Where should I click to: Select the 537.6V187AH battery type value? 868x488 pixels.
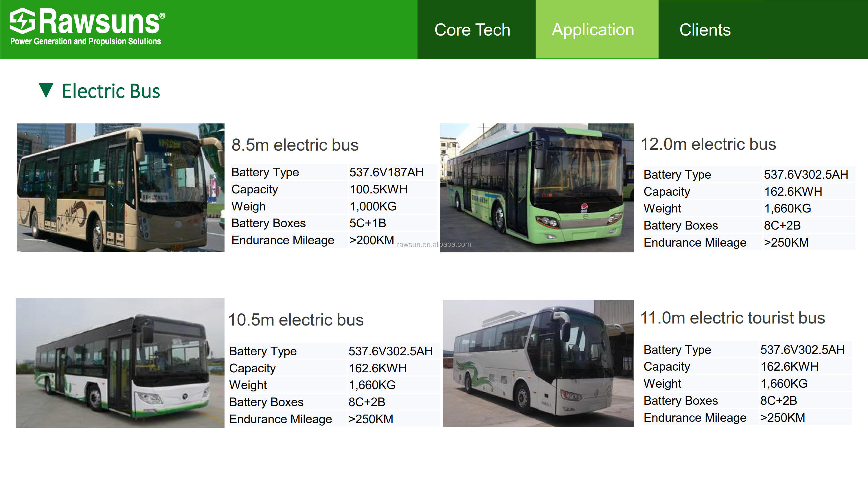point(386,172)
